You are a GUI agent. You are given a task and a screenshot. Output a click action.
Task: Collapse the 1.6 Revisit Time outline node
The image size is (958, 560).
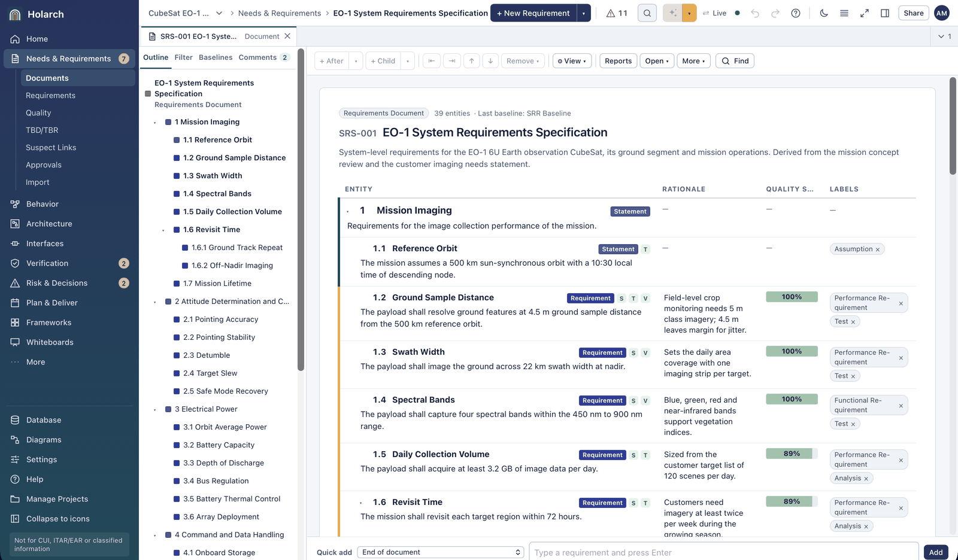click(163, 230)
